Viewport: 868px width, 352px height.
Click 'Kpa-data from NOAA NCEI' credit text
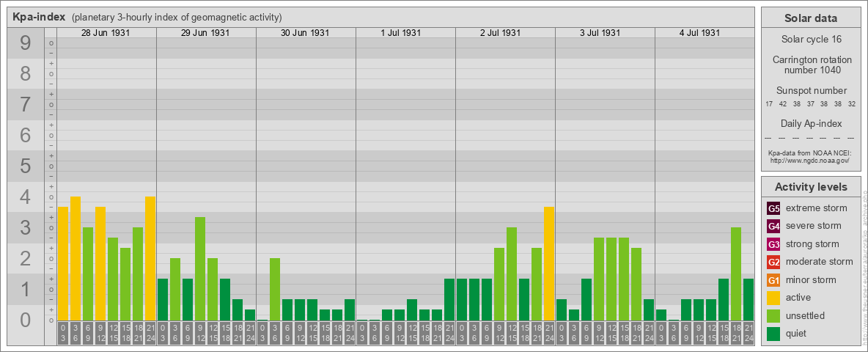[x=811, y=153]
